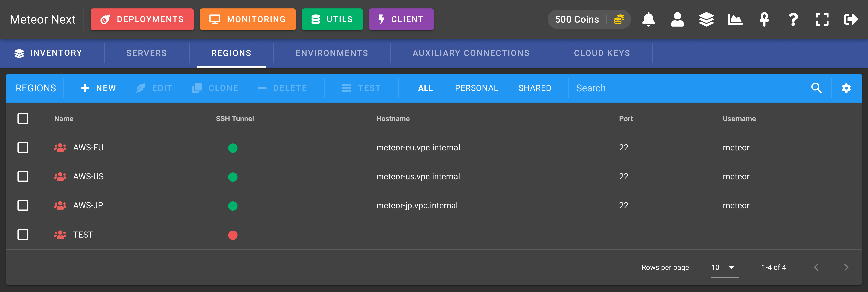The width and height of the screenshot is (868, 292).
Task: Toggle the select-all header checkbox
Action: click(x=23, y=119)
